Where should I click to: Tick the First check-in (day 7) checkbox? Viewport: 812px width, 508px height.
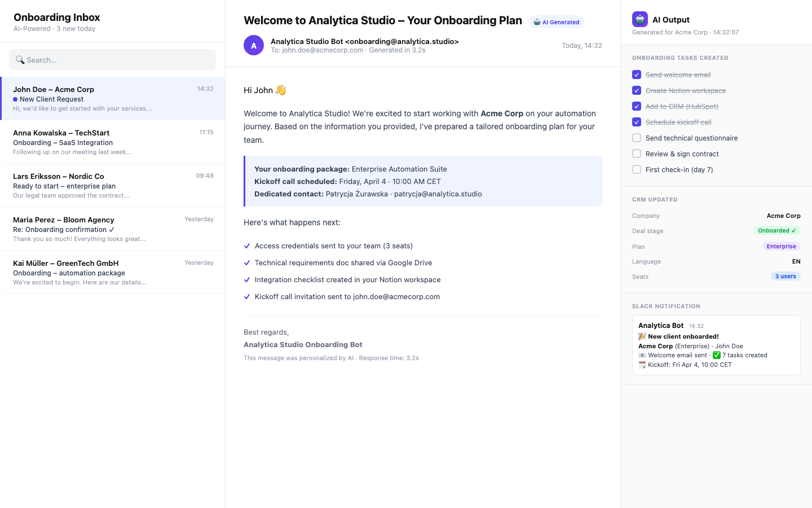tap(637, 169)
